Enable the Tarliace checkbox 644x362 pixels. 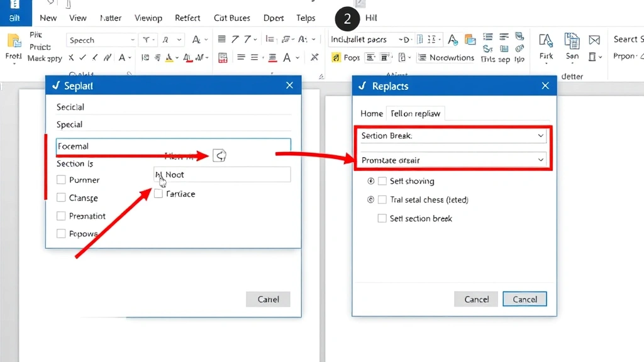[158, 194]
